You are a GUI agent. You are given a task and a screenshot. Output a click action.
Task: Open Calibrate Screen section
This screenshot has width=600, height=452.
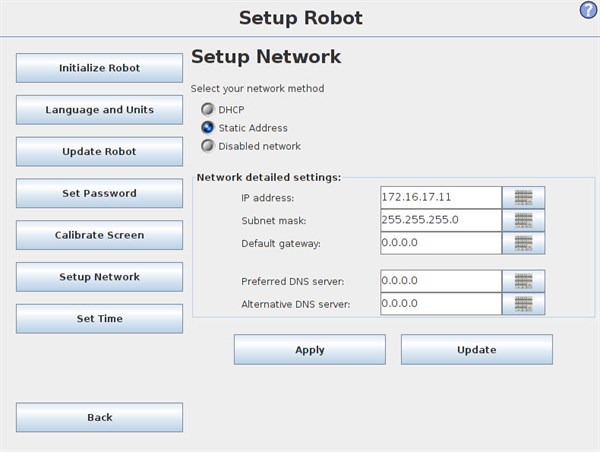coord(99,235)
